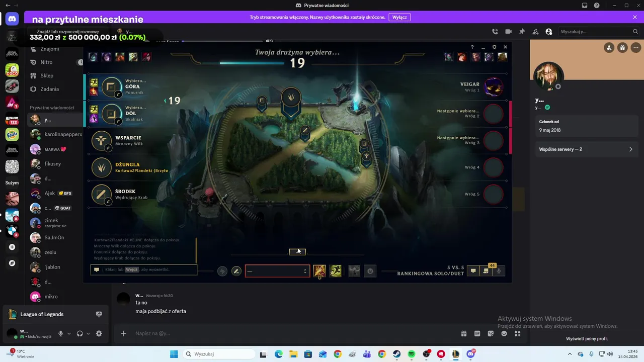Request swap with Góra player Ponurnik
Screen dimensions: 644x362
pyautogui.click(x=119, y=94)
